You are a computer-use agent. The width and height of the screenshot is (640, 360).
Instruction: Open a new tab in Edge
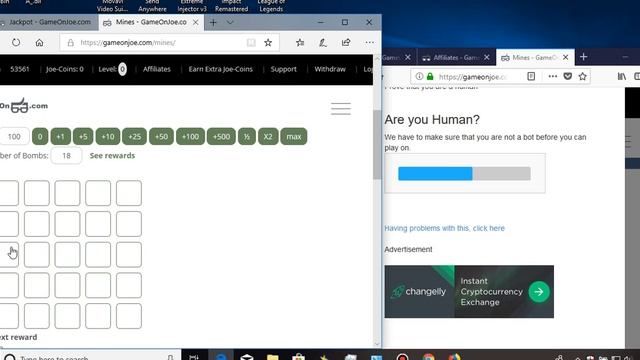[213, 22]
